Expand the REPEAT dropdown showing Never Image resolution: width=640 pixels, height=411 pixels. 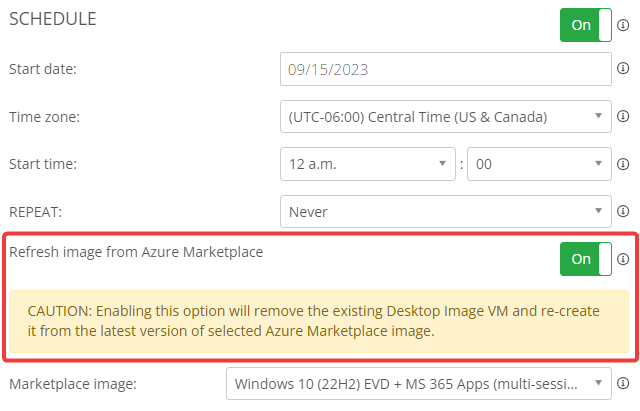click(445, 212)
